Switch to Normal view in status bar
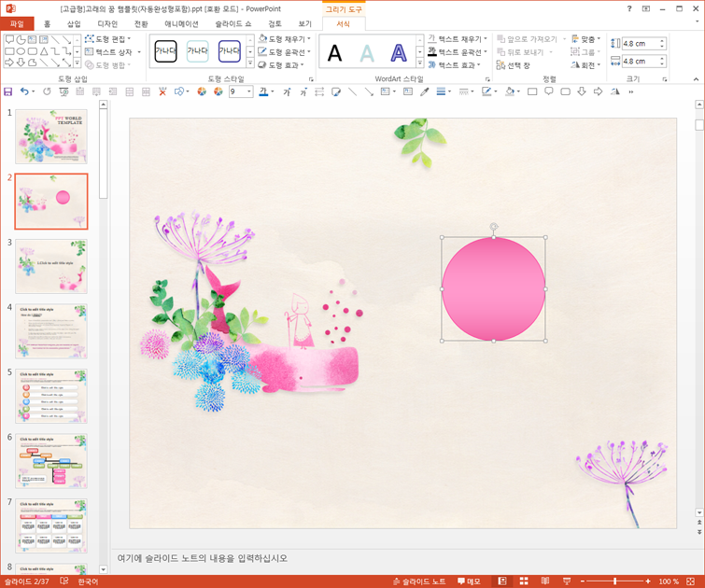Image resolution: width=705 pixels, height=588 pixels. tap(502, 581)
